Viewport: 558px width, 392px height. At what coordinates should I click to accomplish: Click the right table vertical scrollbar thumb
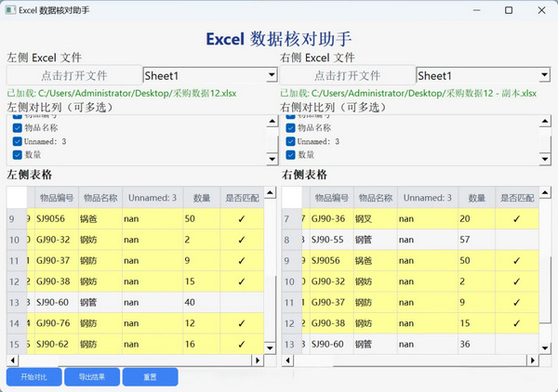tap(545, 290)
